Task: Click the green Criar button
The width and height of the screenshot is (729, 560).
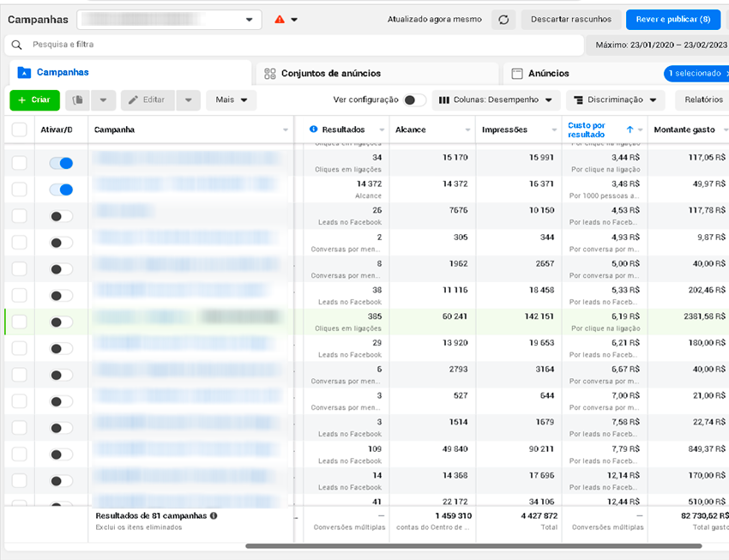Action: click(35, 100)
